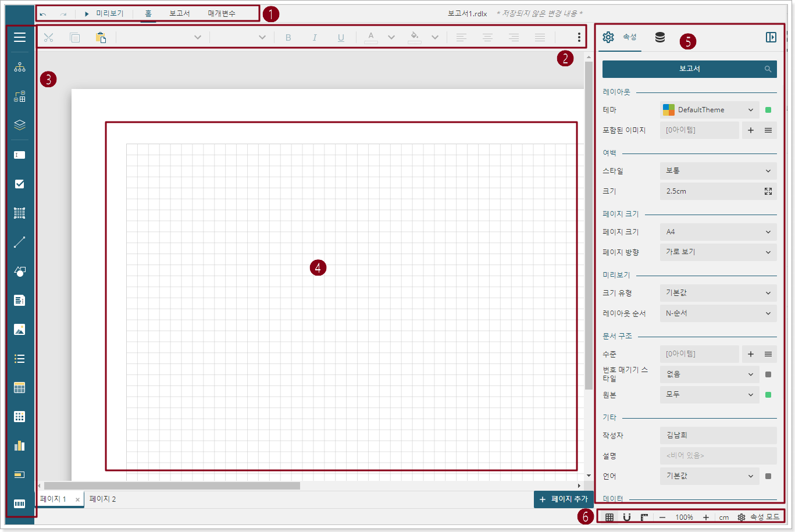The width and height of the screenshot is (795, 532).
Task: Click the Paste clipboard icon
Action: [x=101, y=38]
